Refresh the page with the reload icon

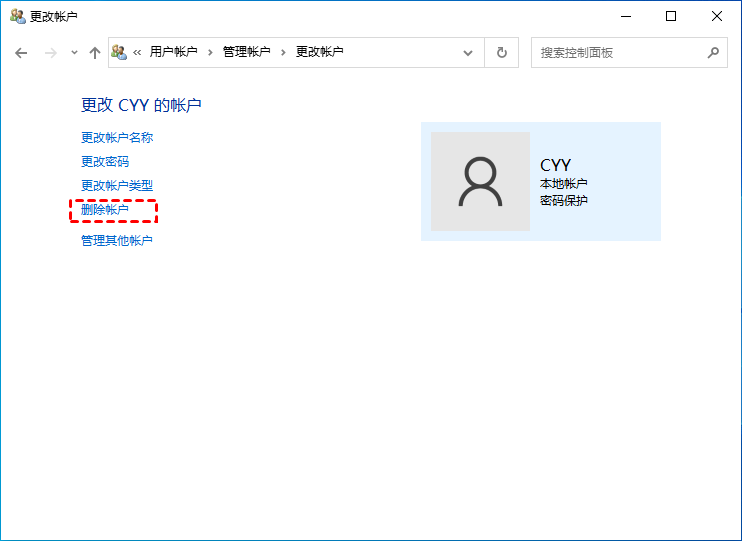502,53
